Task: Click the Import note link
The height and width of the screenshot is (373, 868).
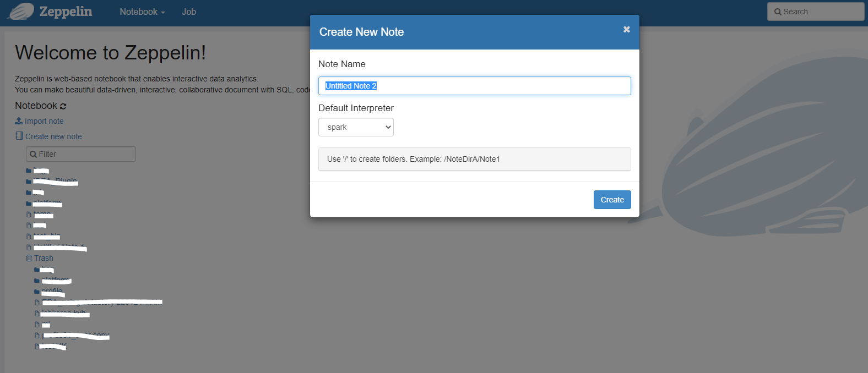Action: [39, 121]
